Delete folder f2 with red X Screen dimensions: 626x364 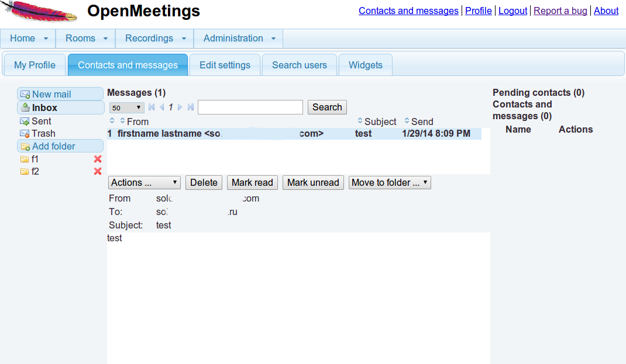[98, 172]
